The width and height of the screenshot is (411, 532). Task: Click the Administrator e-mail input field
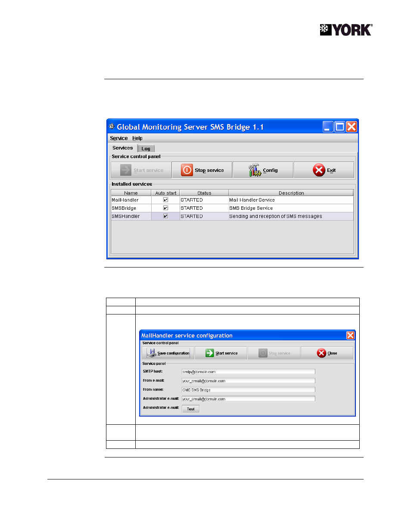[249, 399]
